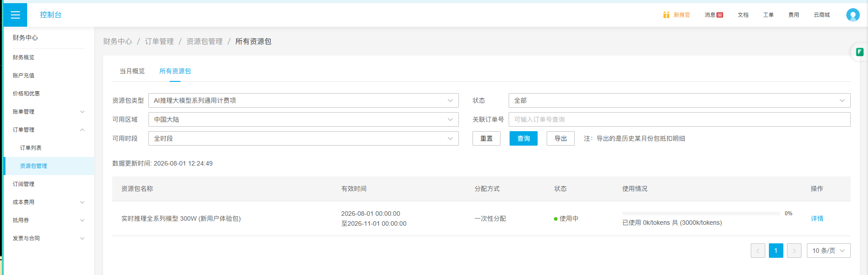Collapse 订单管理 sidebar section
Viewport: 868px width, 275px height.
click(49, 130)
